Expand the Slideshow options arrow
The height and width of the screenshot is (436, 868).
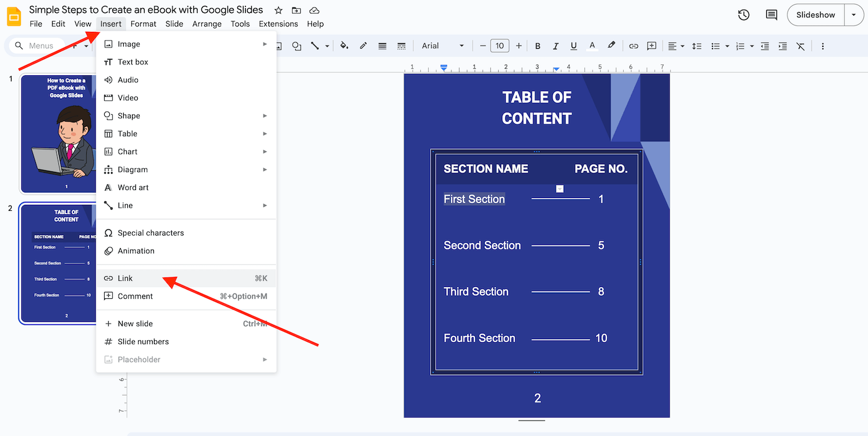point(854,15)
